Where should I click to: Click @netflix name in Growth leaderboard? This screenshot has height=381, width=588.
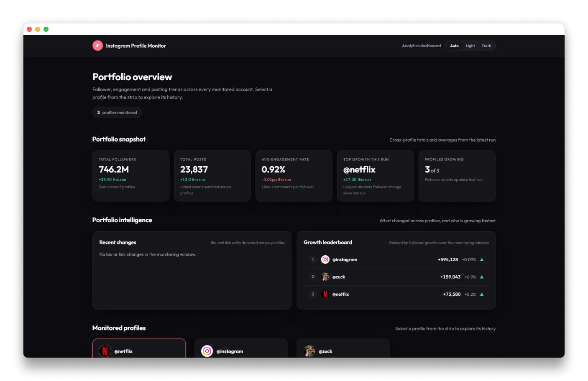[x=340, y=294]
